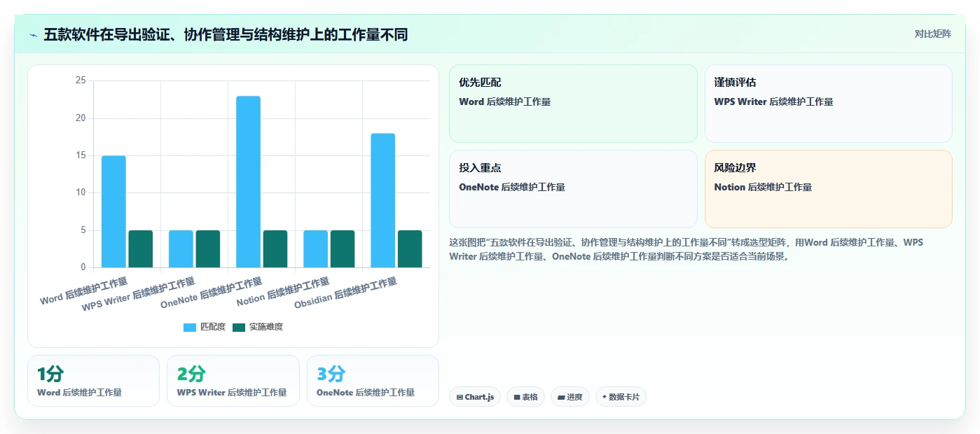Image resolution: width=980 pixels, height=434 pixels.
Task: Toggle the 匹配度 legend color box
Action: [190, 327]
